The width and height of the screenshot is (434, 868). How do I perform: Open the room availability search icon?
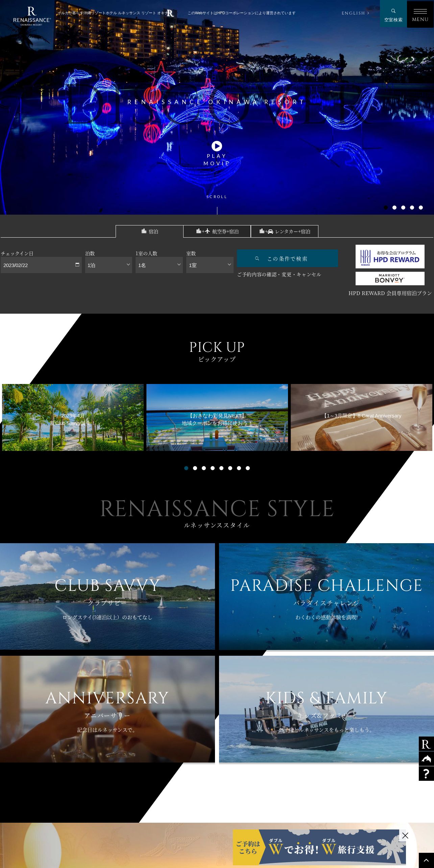(x=393, y=14)
